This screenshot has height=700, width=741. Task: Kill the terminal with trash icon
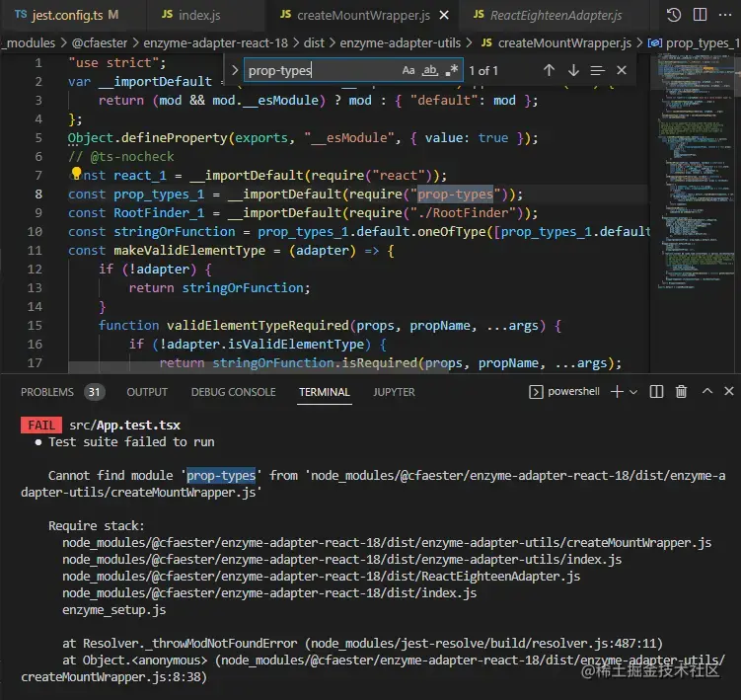pyautogui.click(x=681, y=392)
